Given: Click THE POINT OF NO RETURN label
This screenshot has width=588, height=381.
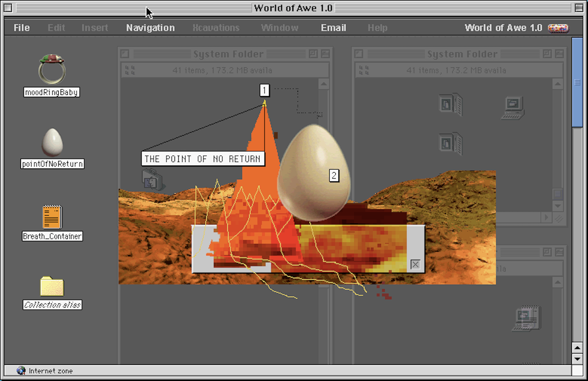Looking at the screenshot, I should 203,159.
